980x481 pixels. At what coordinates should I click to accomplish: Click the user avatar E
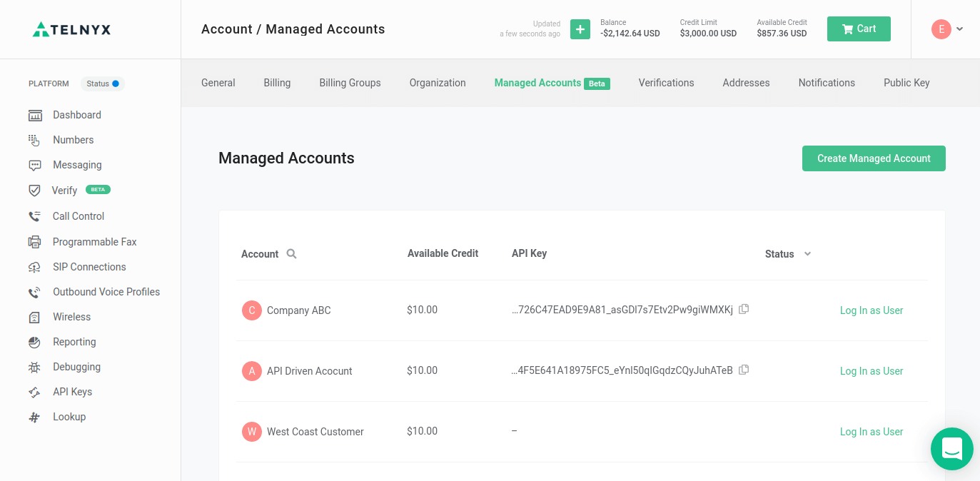pos(941,29)
